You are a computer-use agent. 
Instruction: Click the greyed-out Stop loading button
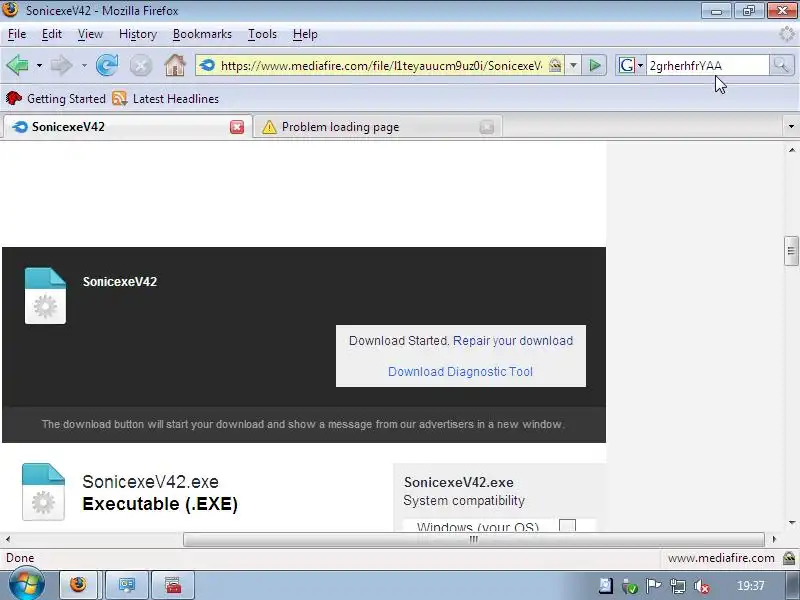[x=141, y=66]
